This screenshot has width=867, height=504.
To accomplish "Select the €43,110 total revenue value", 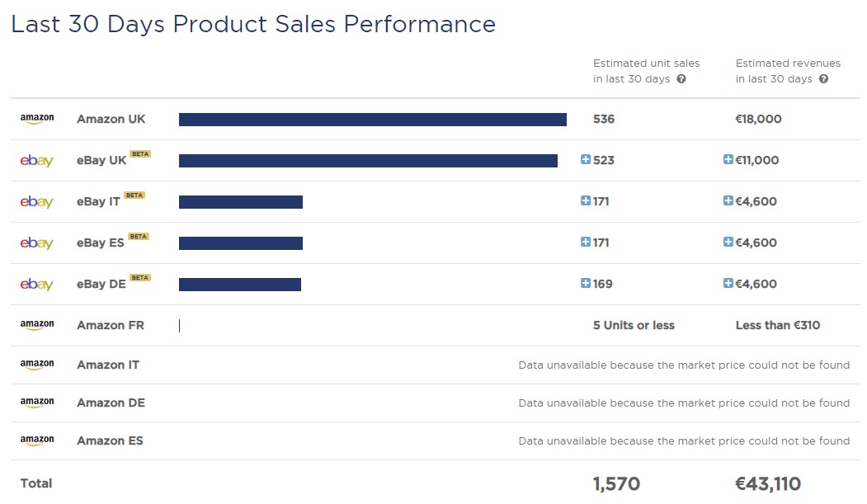I will pos(767,483).
